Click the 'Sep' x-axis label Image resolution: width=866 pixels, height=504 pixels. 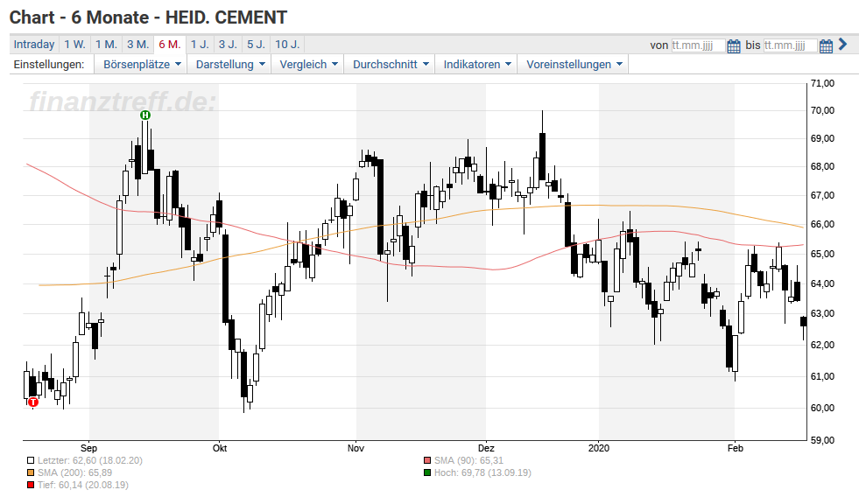89,448
